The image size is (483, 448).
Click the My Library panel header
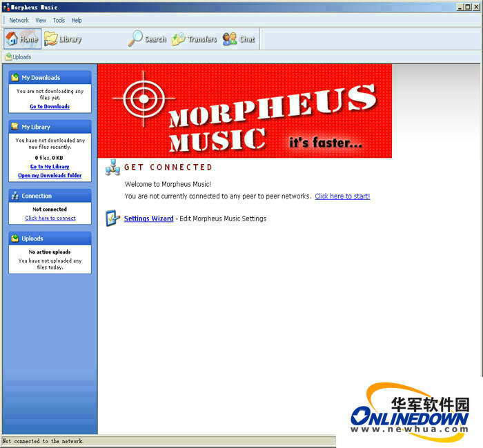pyautogui.click(x=50, y=127)
